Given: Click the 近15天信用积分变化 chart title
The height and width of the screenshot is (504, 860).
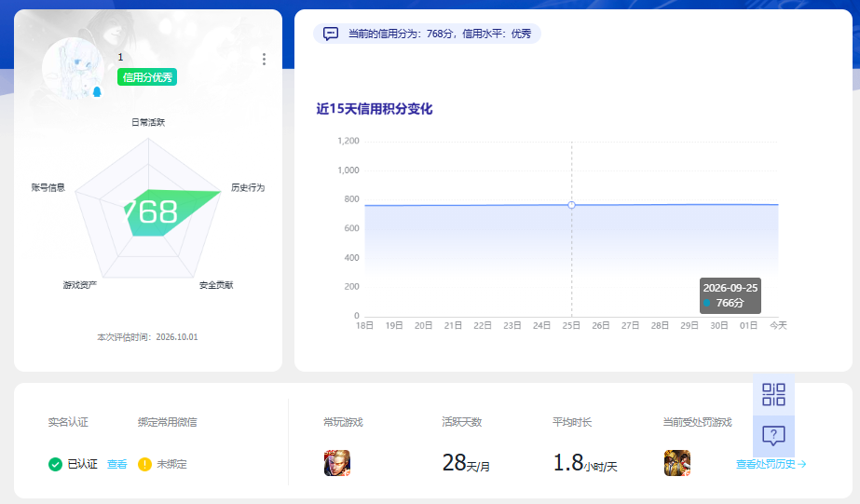Looking at the screenshot, I should point(375,109).
